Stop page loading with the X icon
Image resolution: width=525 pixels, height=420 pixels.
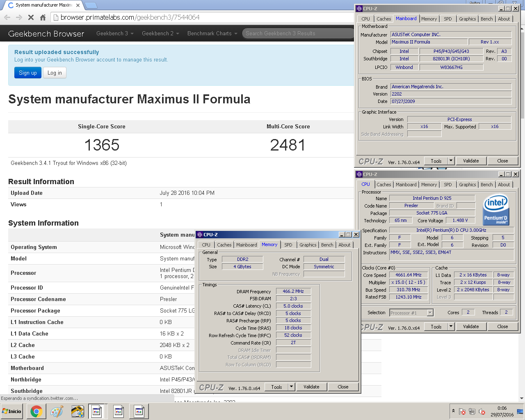[31, 17]
